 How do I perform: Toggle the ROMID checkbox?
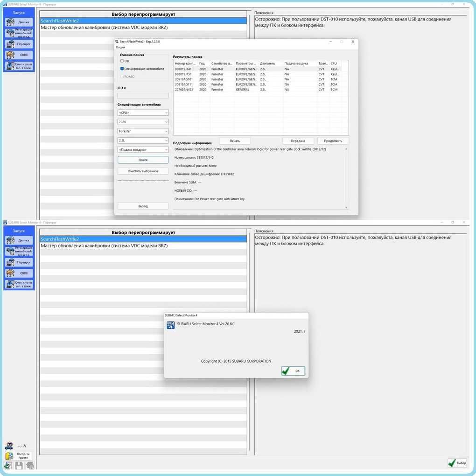pos(122,77)
